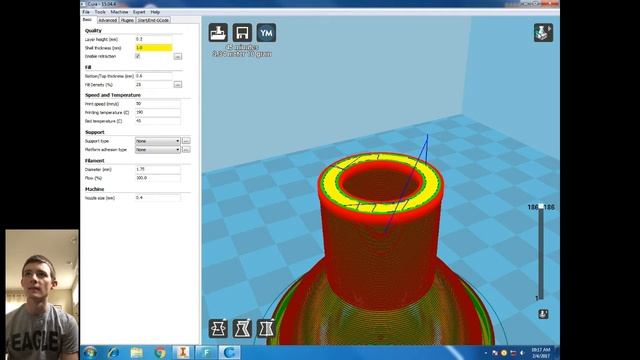Screen dimensions: 640x360
Task: Click the Filament Diameter input field
Action: pyautogui.click(x=158, y=169)
